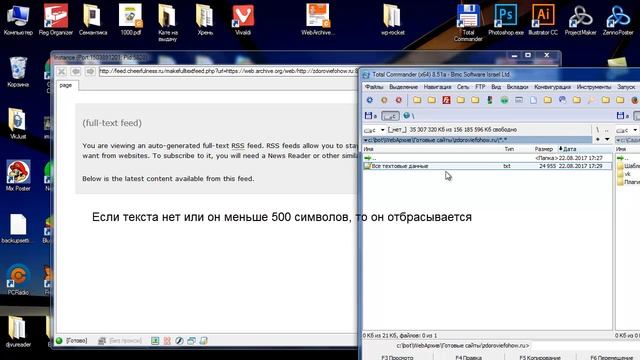Click the blue gear icon in Total Commander toolbar
640x360 pixels.
(369, 100)
